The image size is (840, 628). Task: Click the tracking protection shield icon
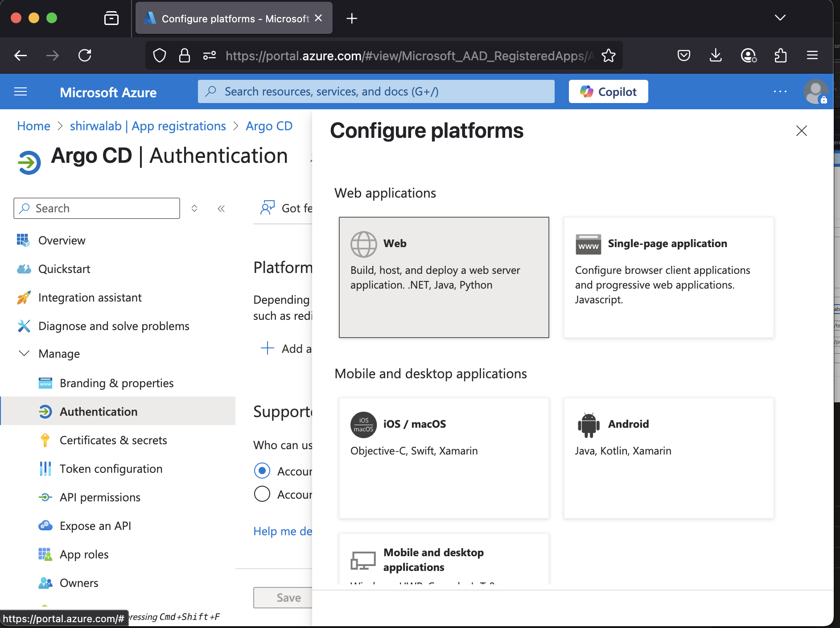(160, 55)
